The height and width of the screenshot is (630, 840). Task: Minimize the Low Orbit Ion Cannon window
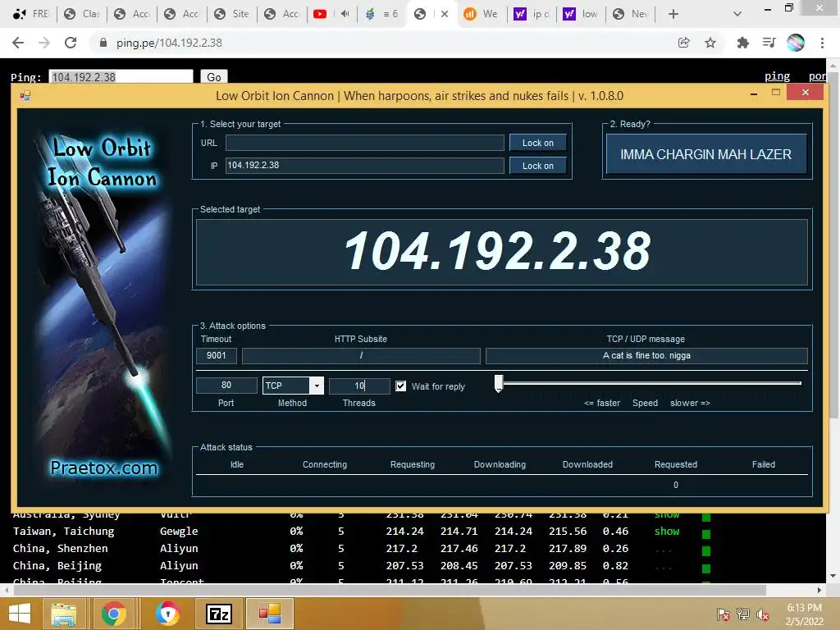(x=754, y=94)
